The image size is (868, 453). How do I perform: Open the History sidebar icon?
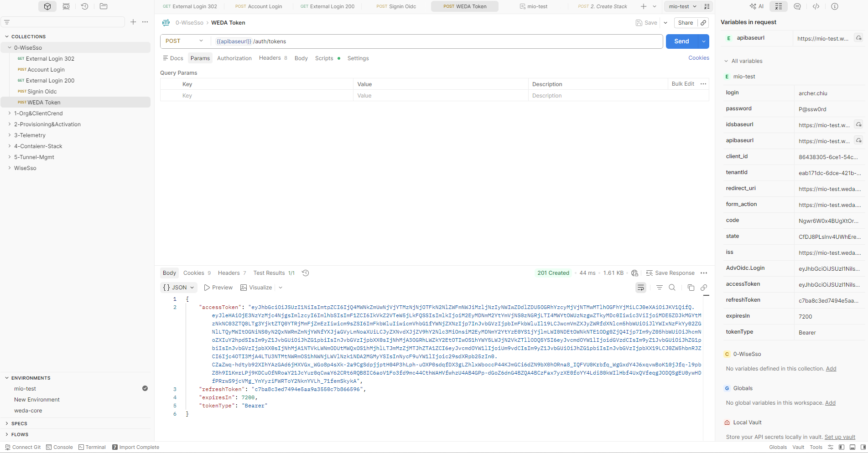(84, 6)
